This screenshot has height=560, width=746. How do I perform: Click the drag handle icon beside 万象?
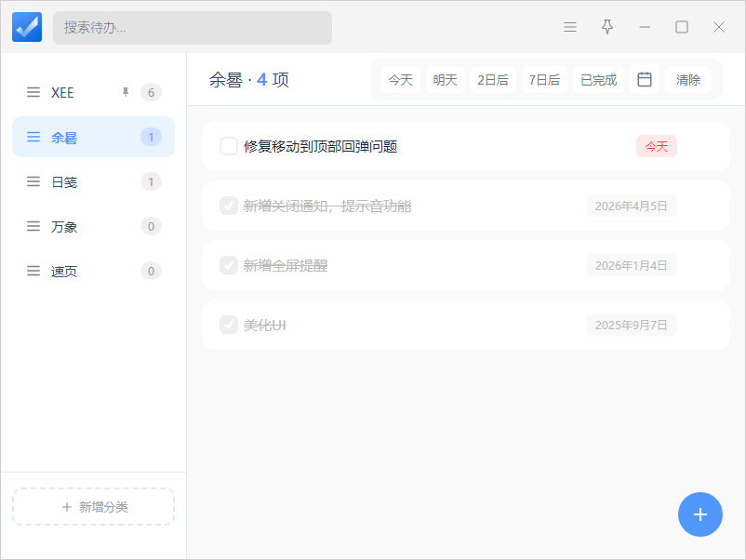pos(33,226)
